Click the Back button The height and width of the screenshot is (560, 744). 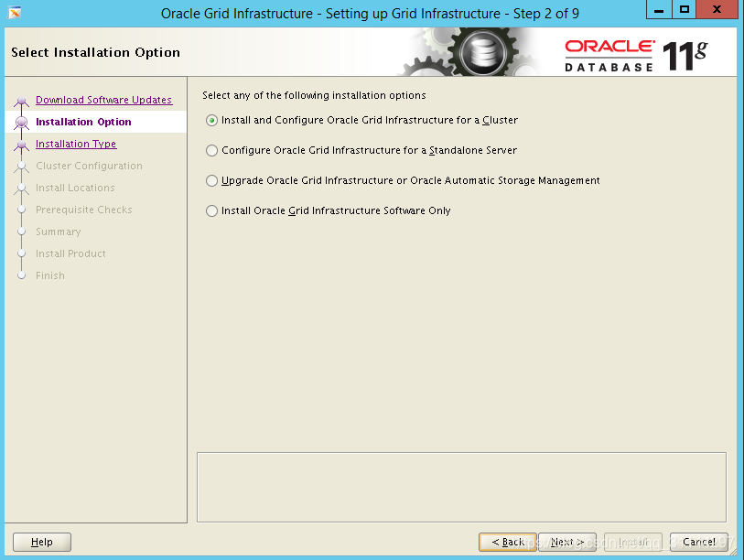pos(508,542)
